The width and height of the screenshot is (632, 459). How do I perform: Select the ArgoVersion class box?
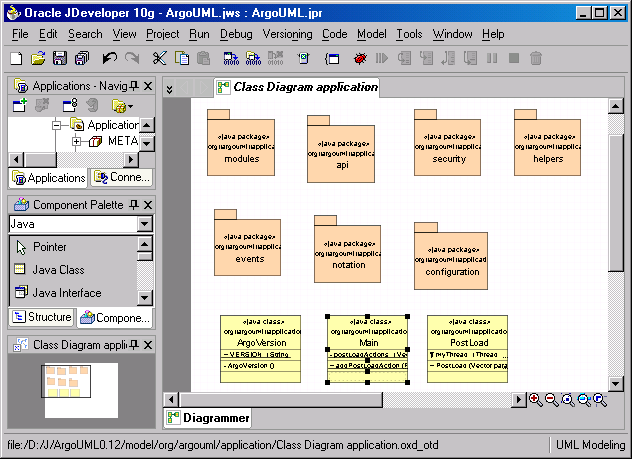tap(260, 349)
